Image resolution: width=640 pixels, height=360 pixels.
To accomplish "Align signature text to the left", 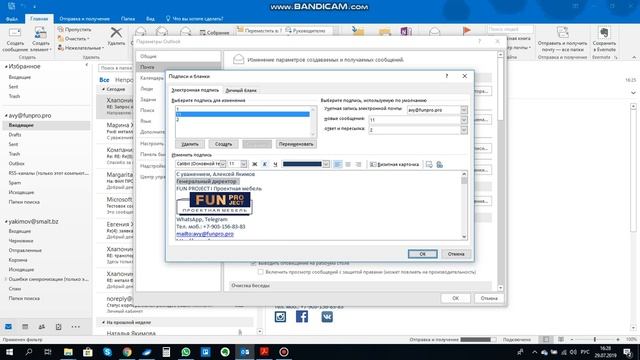I will point(338,164).
